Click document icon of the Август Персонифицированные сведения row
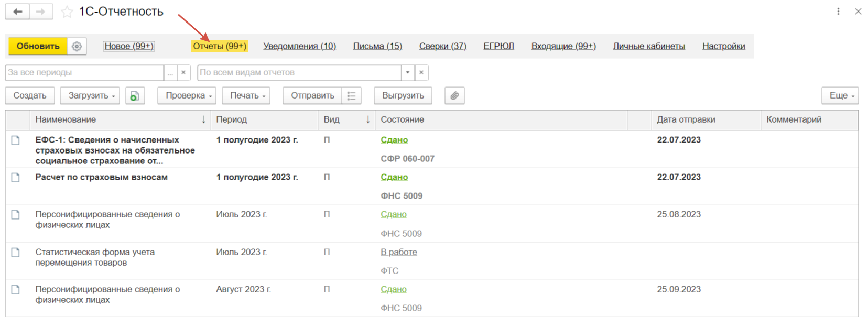This screenshot has height=317, width=868. coord(16,289)
